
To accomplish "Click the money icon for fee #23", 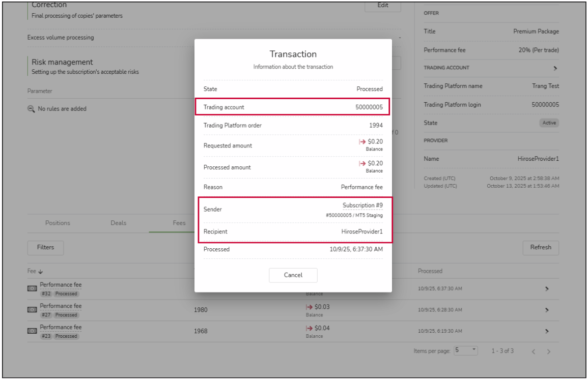I will tap(32, 331).
